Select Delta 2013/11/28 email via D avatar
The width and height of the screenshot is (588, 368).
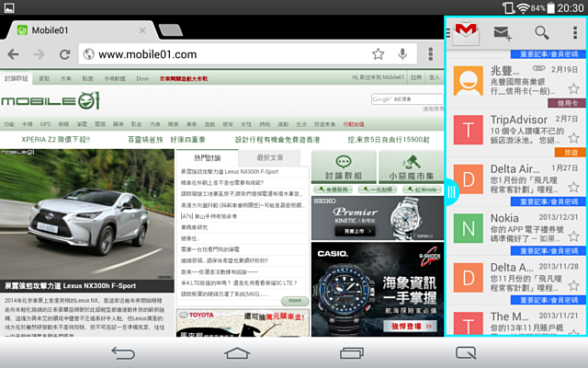click(469, 278)
